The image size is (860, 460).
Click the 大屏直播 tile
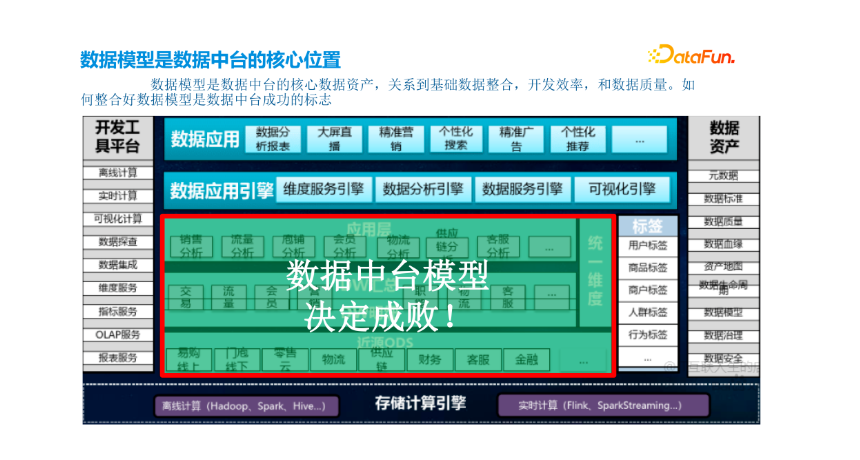point(334,139)
